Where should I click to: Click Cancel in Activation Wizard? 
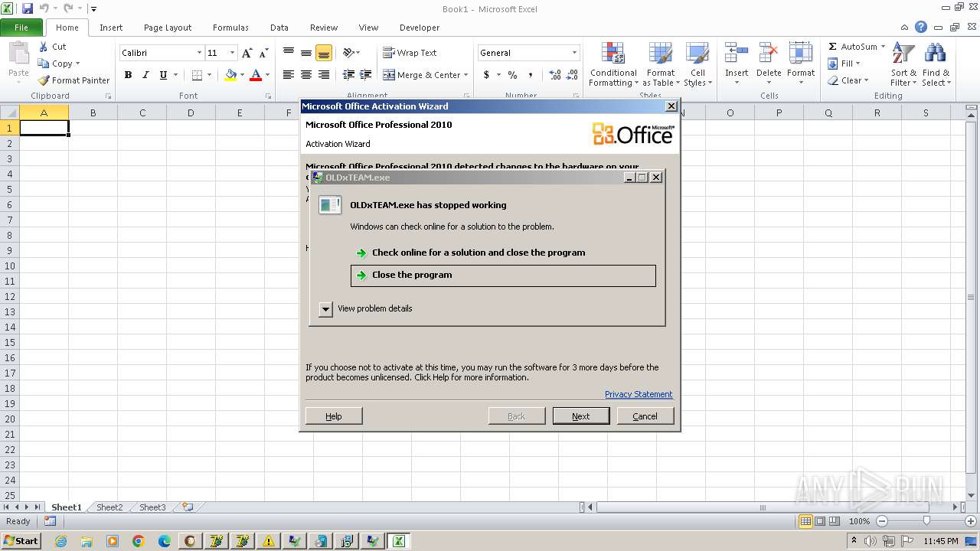coord(645,416)
